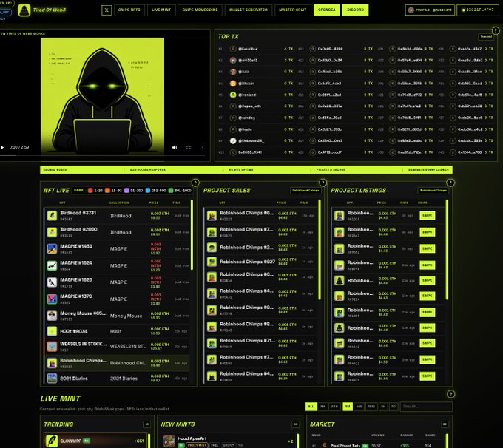Open the Market panel count dropdown

click(445, 424)
